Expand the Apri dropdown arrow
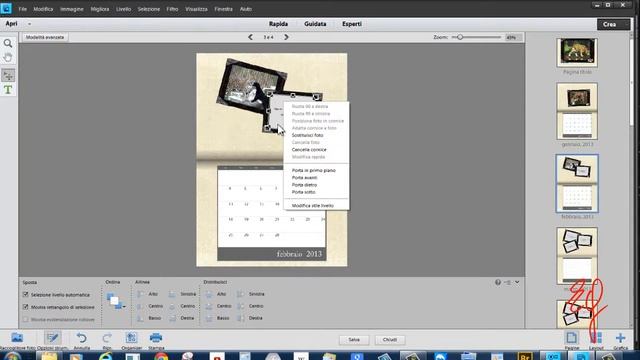 click(x=29, y=24)
